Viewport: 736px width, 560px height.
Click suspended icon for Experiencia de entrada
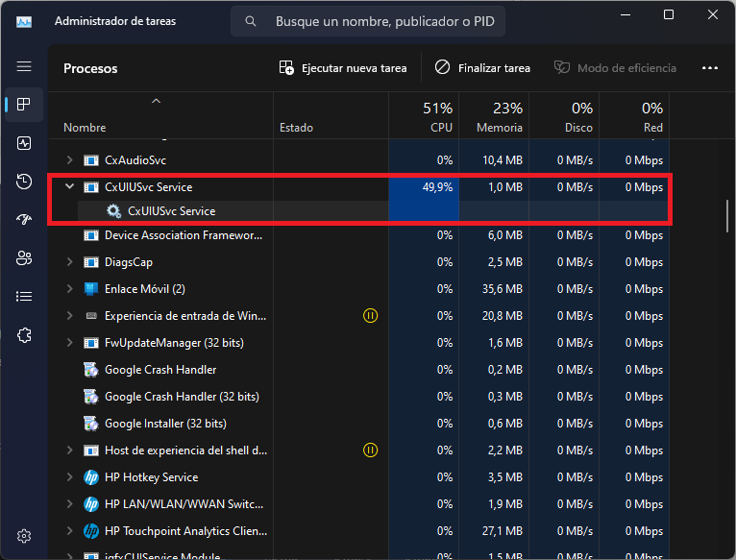(370, 315)
